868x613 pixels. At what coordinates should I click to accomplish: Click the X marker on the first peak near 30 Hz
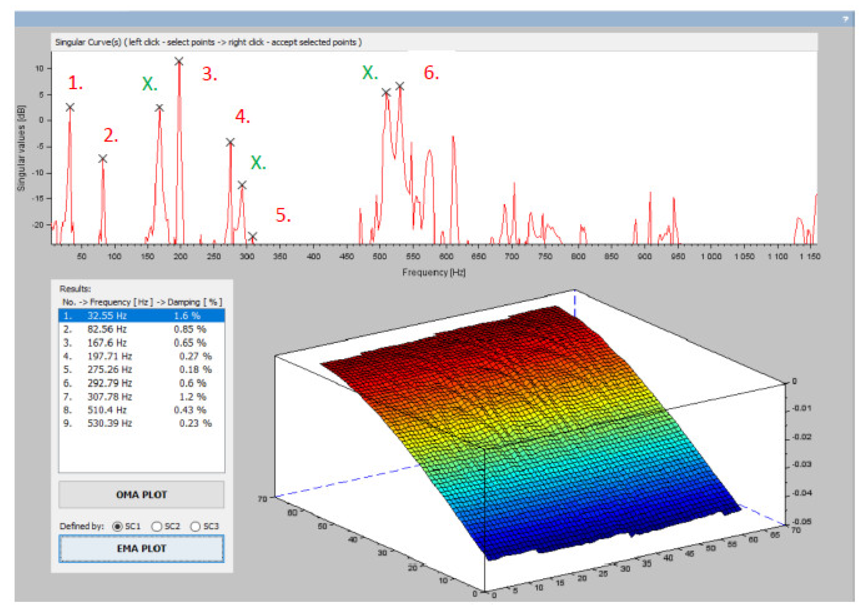[70, 107]
